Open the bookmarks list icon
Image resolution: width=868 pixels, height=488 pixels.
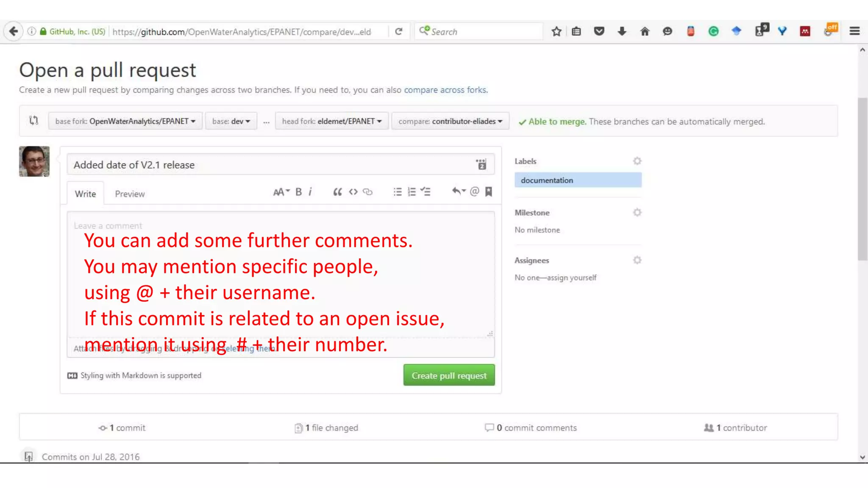point(576,31)
